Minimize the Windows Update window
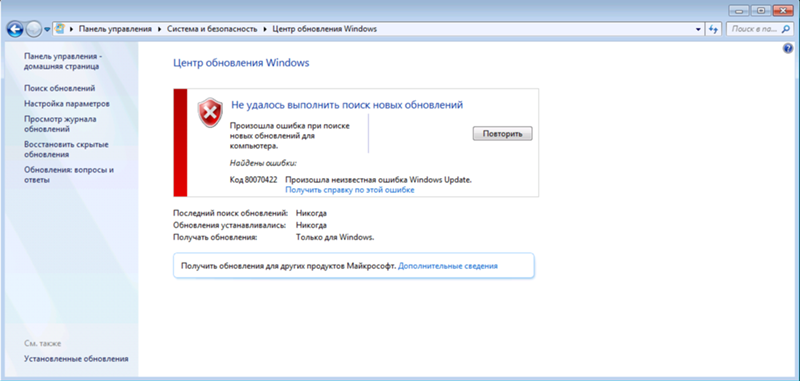The image size is (800, 381). tap(739, 10)
